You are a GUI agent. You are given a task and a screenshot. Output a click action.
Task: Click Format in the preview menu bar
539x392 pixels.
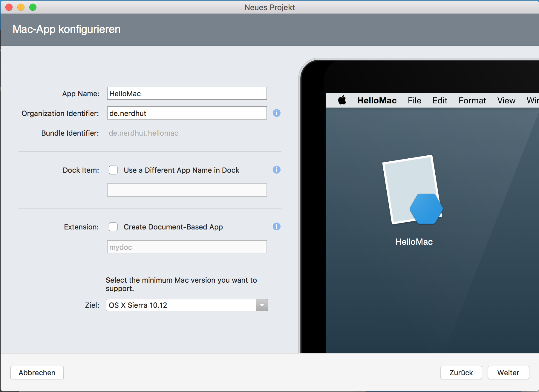[472, 100]
